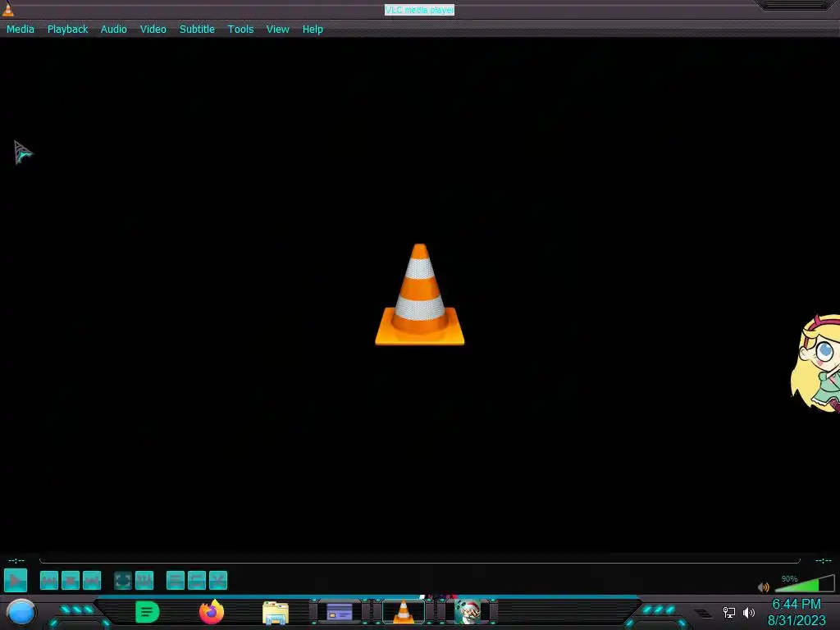
Task: Open the View menu
Action: (277, 30)
